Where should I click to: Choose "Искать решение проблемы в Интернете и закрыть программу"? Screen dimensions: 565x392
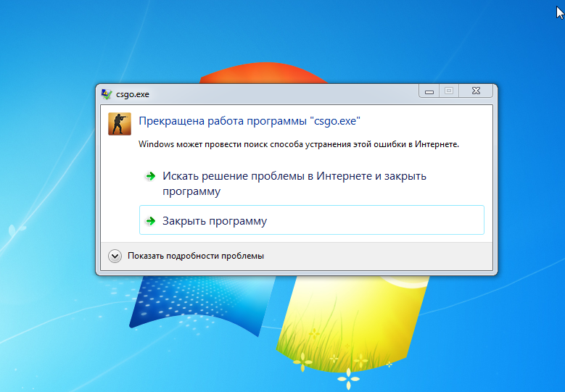(312, 183)
